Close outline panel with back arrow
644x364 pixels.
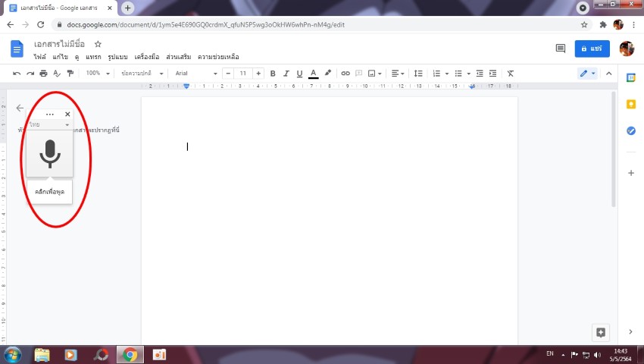pos(20,108)
